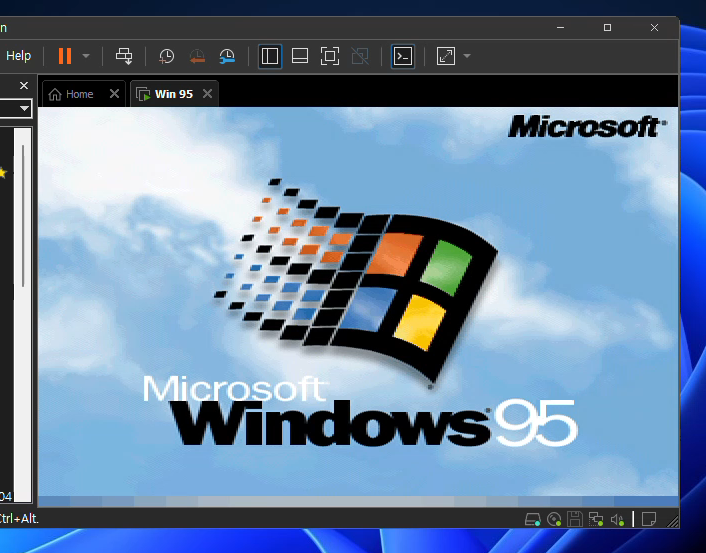Open the Help menu

[x=18, y=56]
